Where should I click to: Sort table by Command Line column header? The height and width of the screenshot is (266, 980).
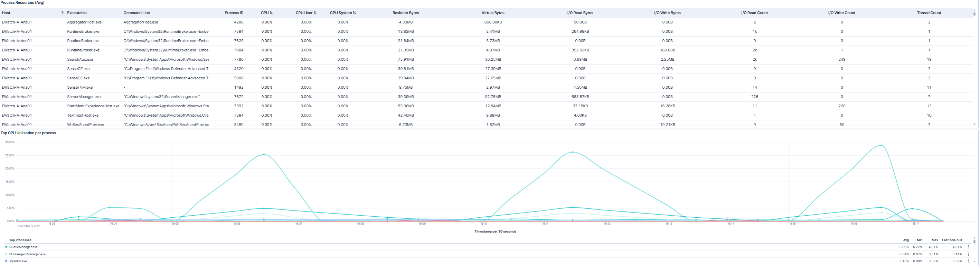click(136, 13)
